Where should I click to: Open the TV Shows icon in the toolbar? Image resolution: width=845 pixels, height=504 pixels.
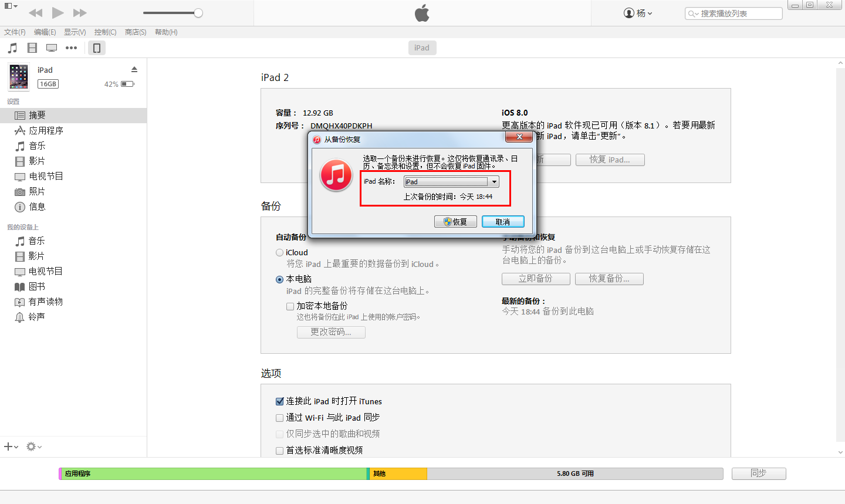tap(52, 48)
